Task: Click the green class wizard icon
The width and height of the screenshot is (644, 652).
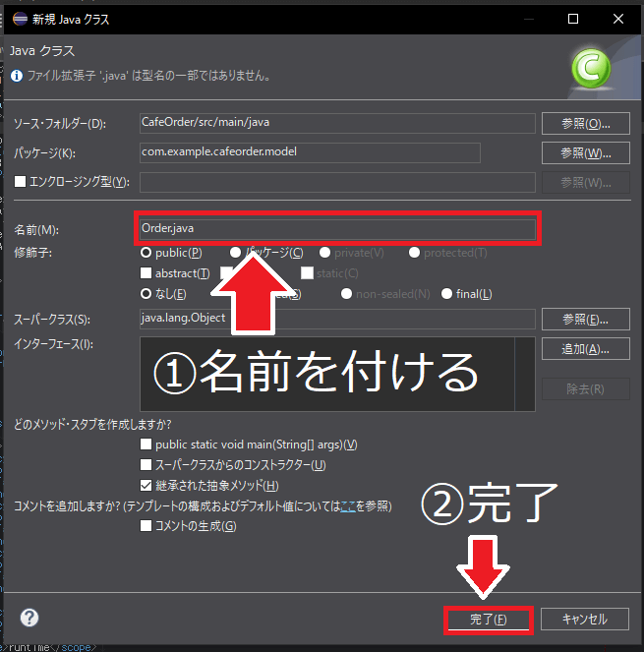Action: 590,69
